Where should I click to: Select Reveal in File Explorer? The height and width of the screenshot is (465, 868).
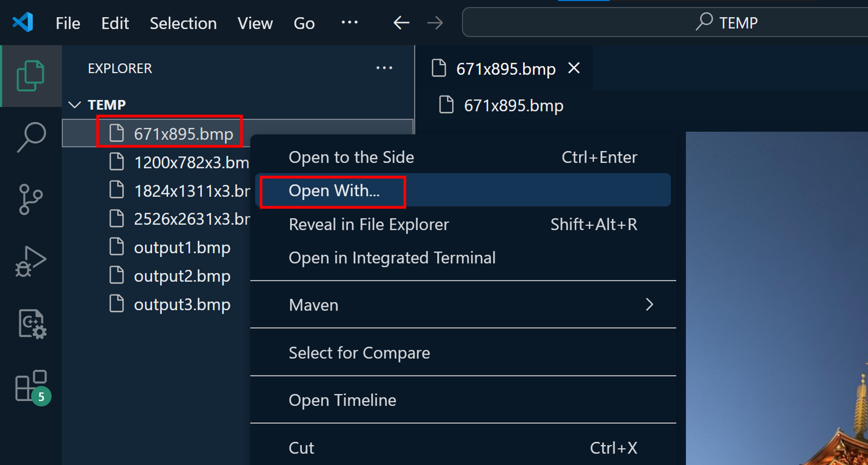369,224
